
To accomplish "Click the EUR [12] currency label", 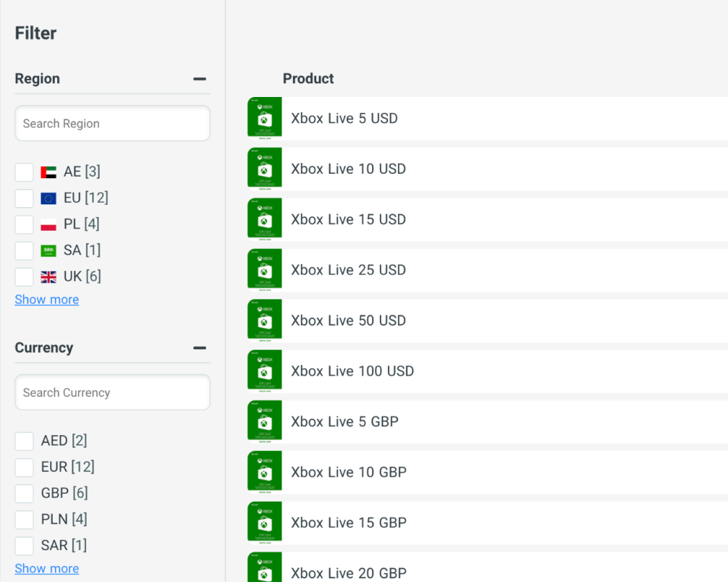I will (68, 468).
